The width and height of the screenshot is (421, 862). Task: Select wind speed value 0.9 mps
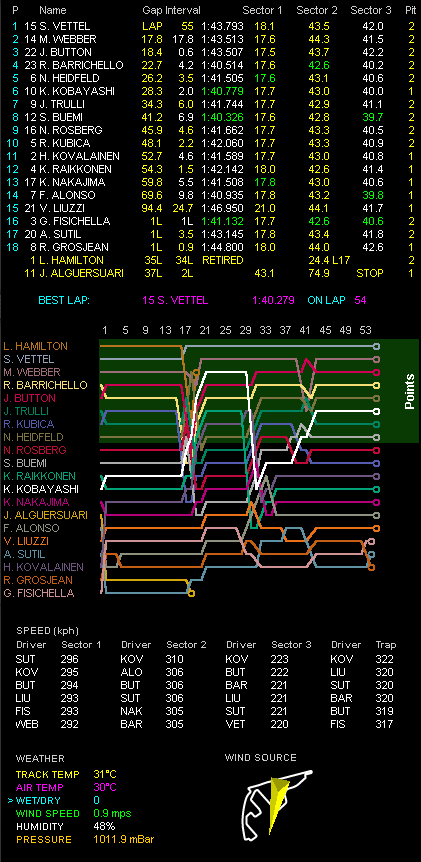pos(112,814)
